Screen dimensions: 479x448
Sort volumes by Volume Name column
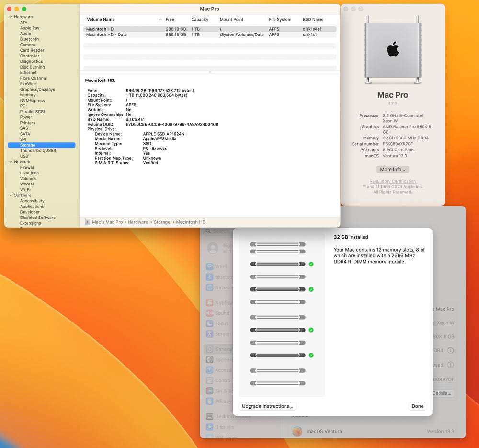point(101,20)
